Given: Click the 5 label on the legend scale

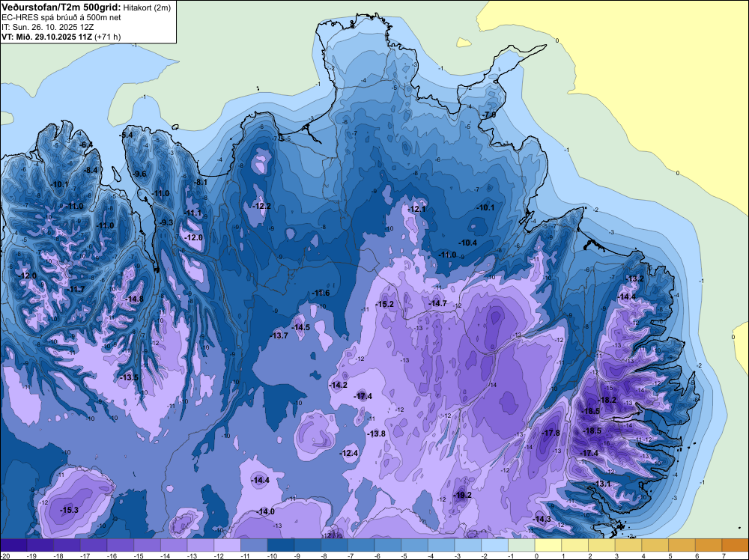Looking at the screenshot, I should pyautogui.click(x=670, y=556).
